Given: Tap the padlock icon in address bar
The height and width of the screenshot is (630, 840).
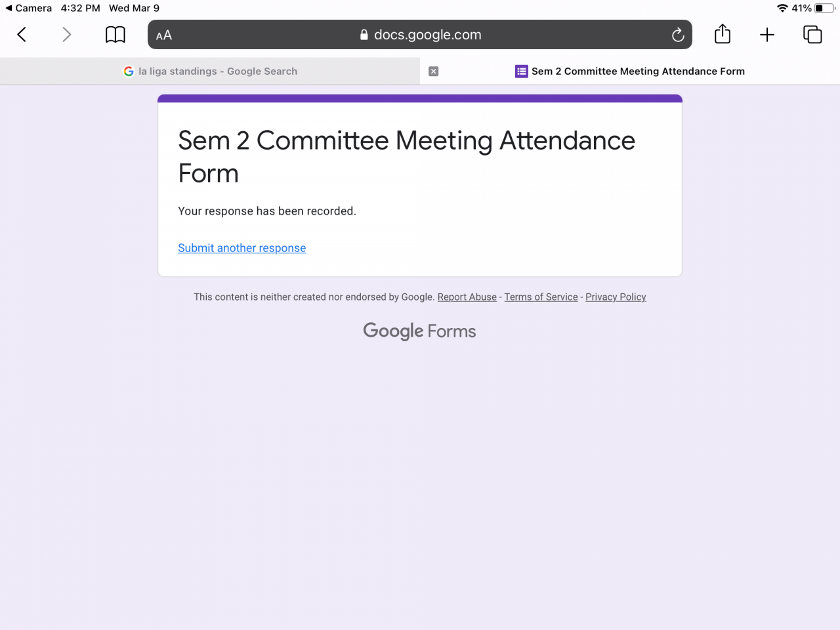Looking at the screenshot, I should [x=364, y=35].
